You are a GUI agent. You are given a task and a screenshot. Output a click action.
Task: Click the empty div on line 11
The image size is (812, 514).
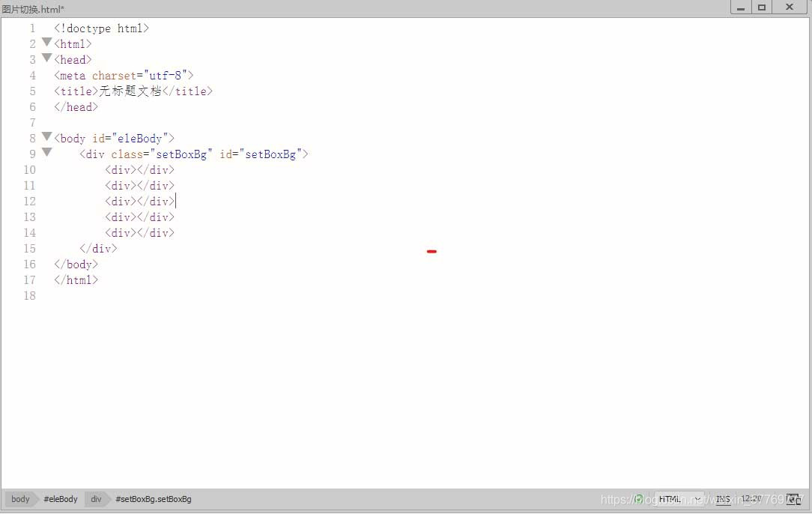(x=140, y=186)
